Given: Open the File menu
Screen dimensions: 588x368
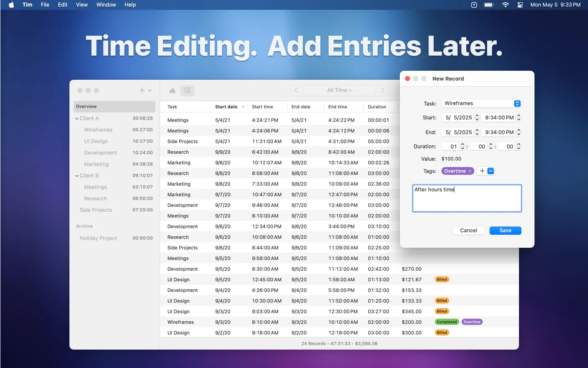Looking at the screenshot, I should click(45, 5).
